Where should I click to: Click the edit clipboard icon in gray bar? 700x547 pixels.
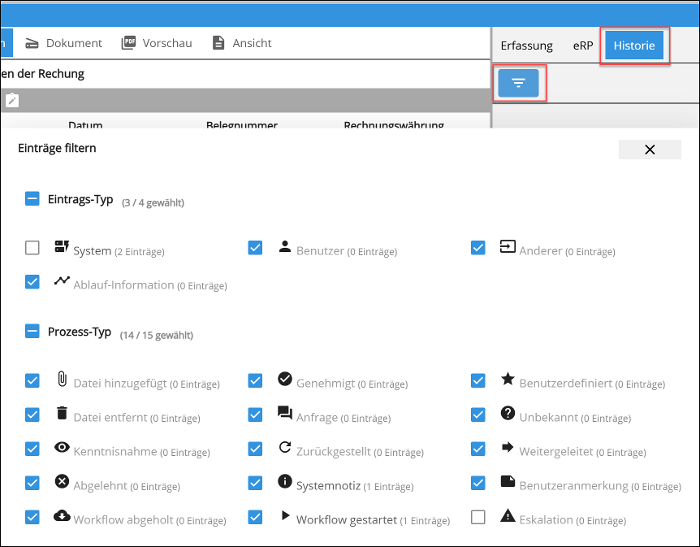coord(12,100)
